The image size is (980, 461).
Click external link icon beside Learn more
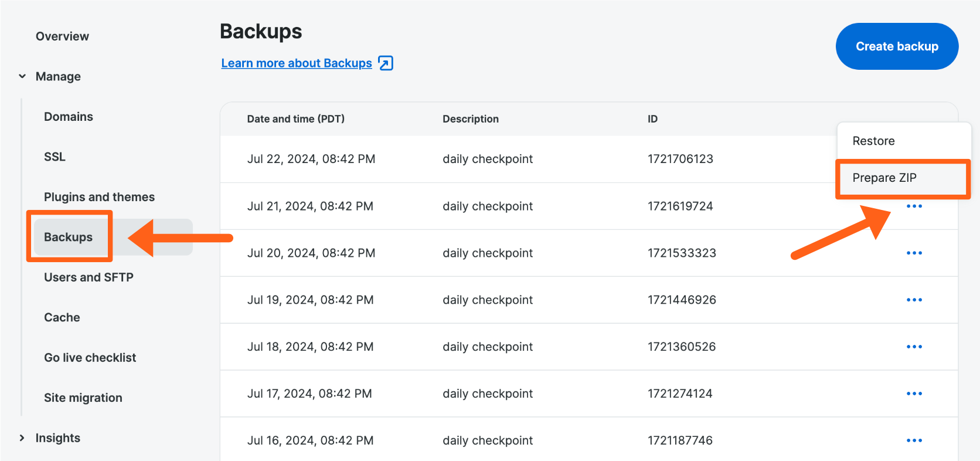coord(386,63)
